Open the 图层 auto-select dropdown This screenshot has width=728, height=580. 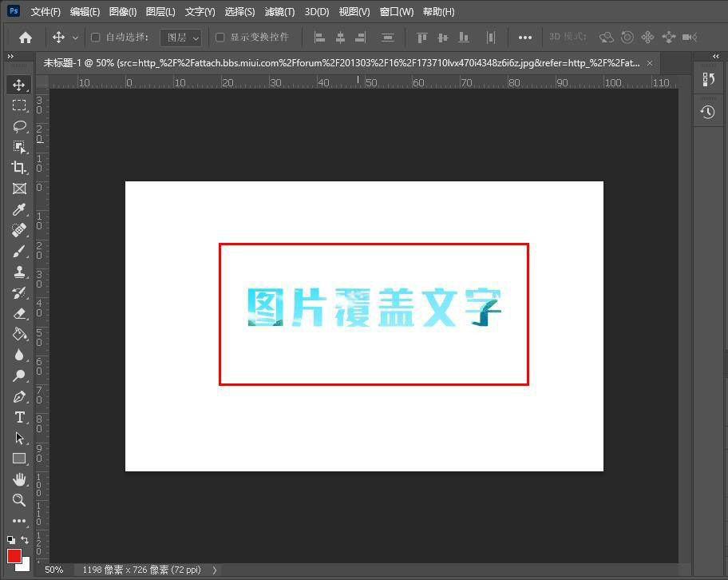point(180,37)
